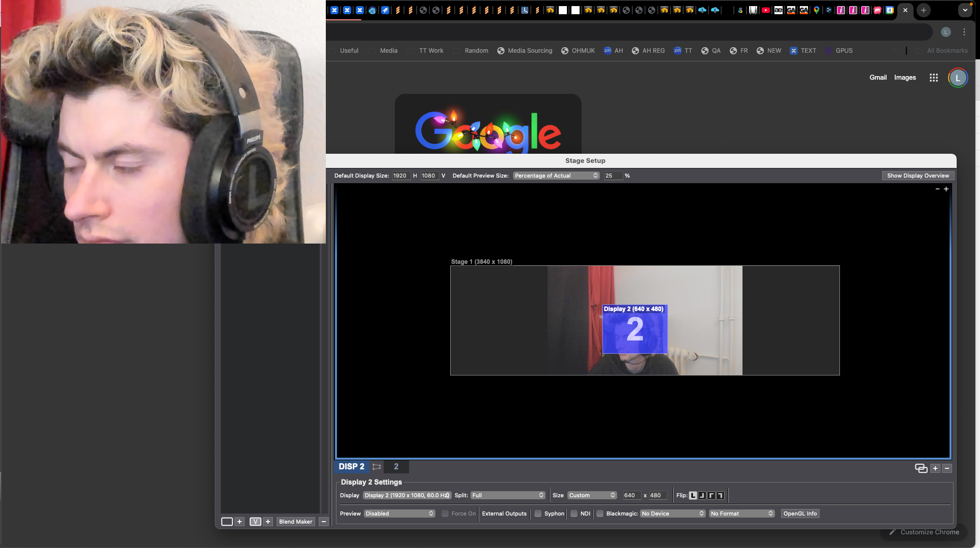Open the OpenGL Info button

(x=800, y=513)
